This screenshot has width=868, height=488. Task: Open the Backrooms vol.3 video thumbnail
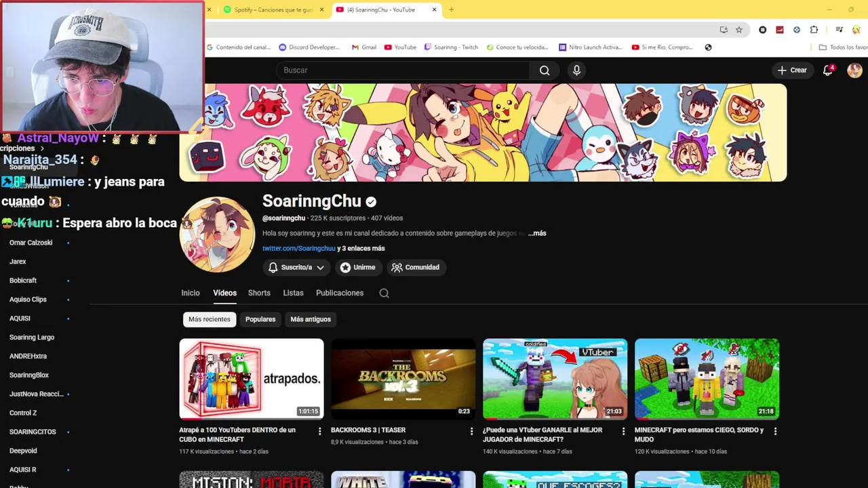(x=403, y=379)
